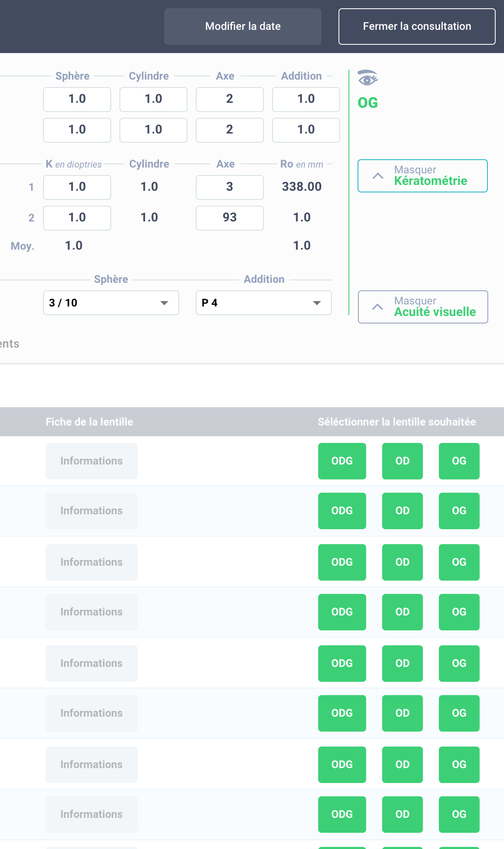Edit the second row Addition field
The width and height of the screenshot is (504, 849).
coord(306,130)
